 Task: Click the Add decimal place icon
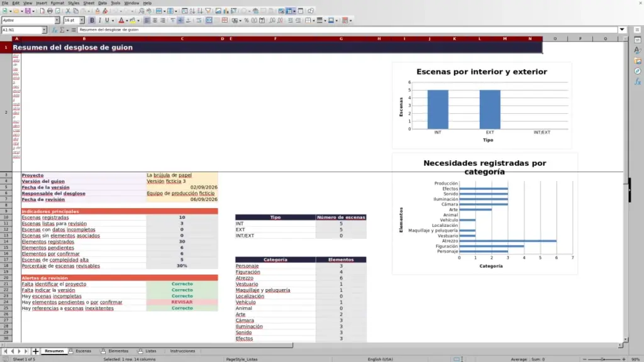pyautogui.click(x=272, y=20)
